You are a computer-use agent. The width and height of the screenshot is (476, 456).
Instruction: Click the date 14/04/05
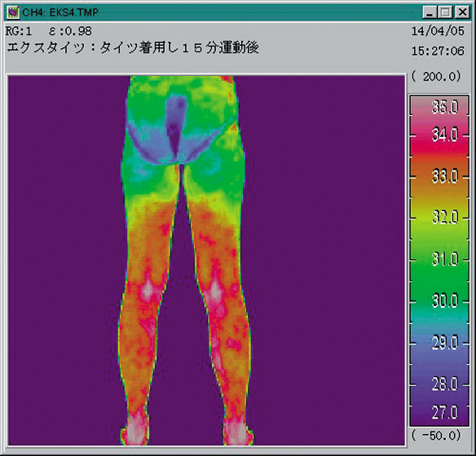pos(438,31)
